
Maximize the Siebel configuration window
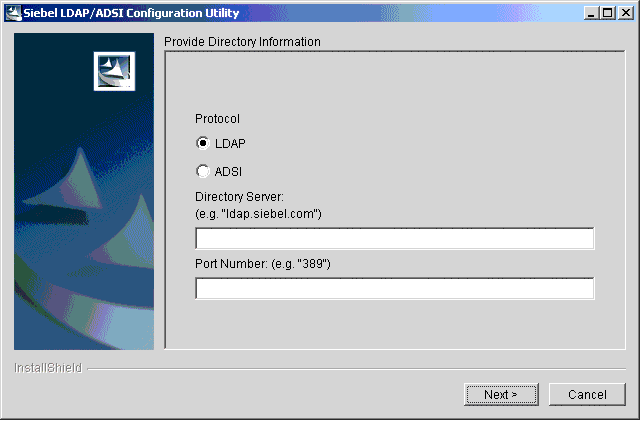(608, 13)
